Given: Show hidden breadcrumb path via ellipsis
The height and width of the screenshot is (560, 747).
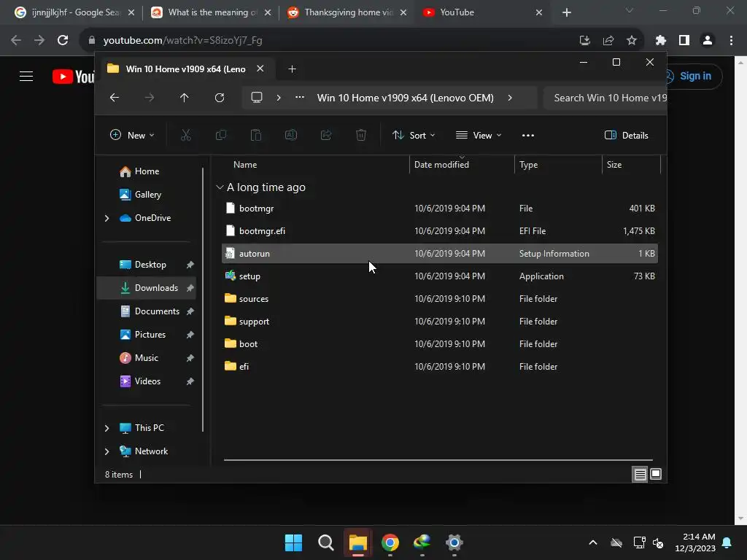Looking at the screenshot, I should tap(300, 97).
